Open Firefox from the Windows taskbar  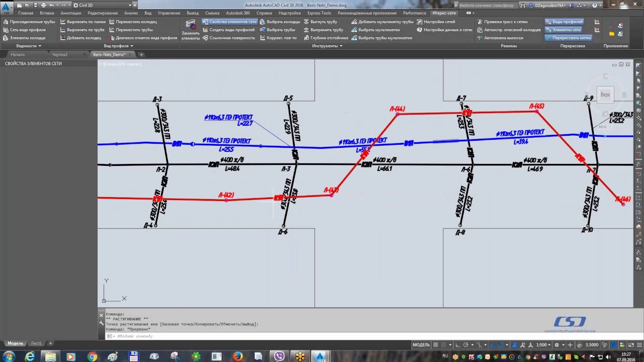(237, 356)
